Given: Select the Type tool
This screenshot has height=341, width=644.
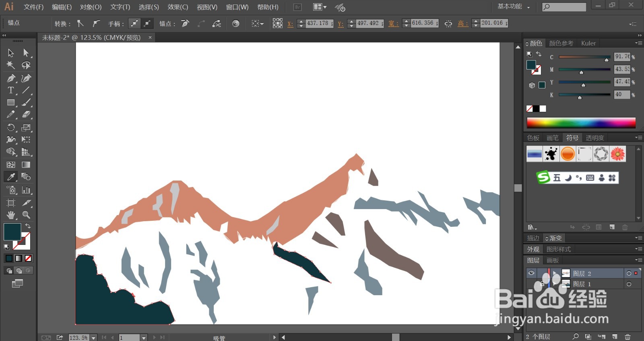Looking at the screenshot, I should pyautogui.click(x=11, y=90).
